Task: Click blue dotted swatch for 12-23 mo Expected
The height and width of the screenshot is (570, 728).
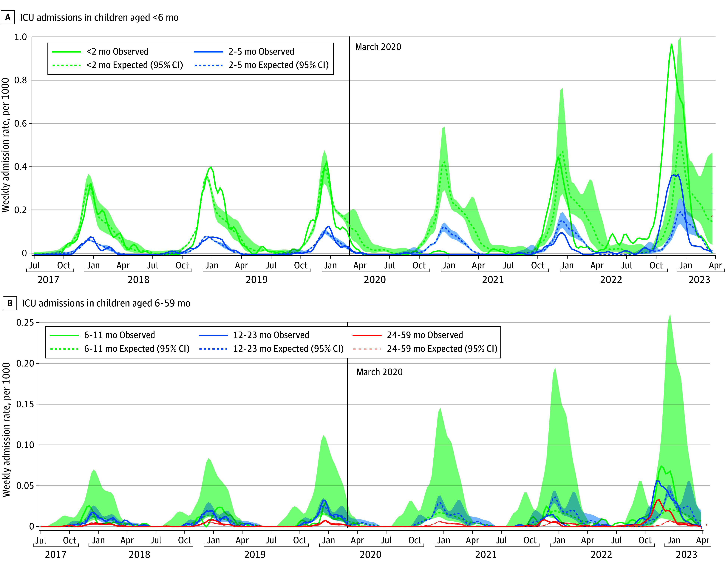Action: click(213, 349)
